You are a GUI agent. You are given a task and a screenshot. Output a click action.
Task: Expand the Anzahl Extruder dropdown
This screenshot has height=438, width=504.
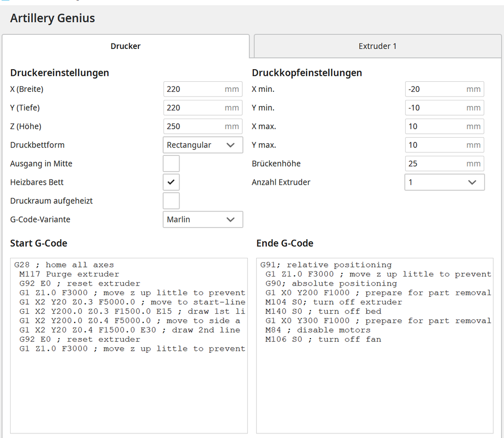[444, 182]
